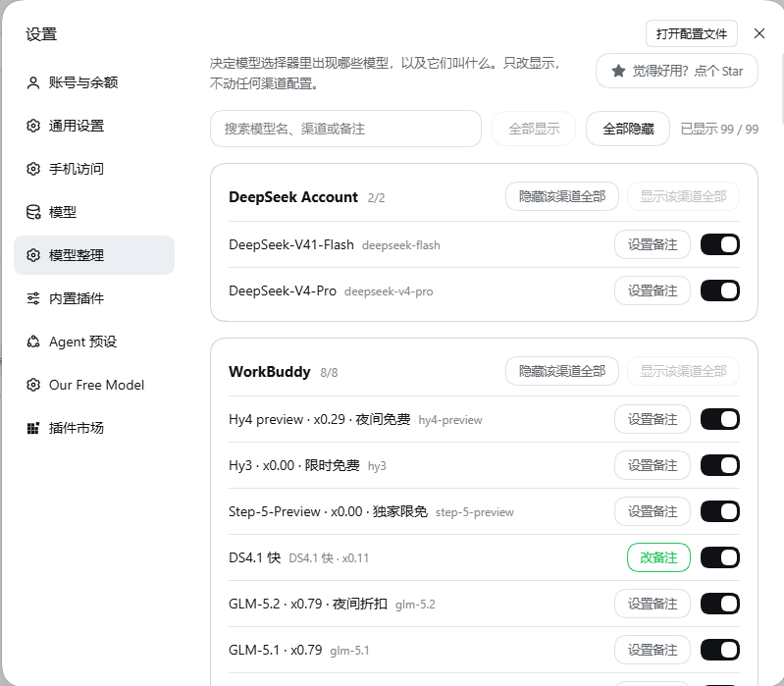Viewport: 784px width, 686px height.
Task: Click the gear icon beside 通用设置
Action: (x=33, y=126)
